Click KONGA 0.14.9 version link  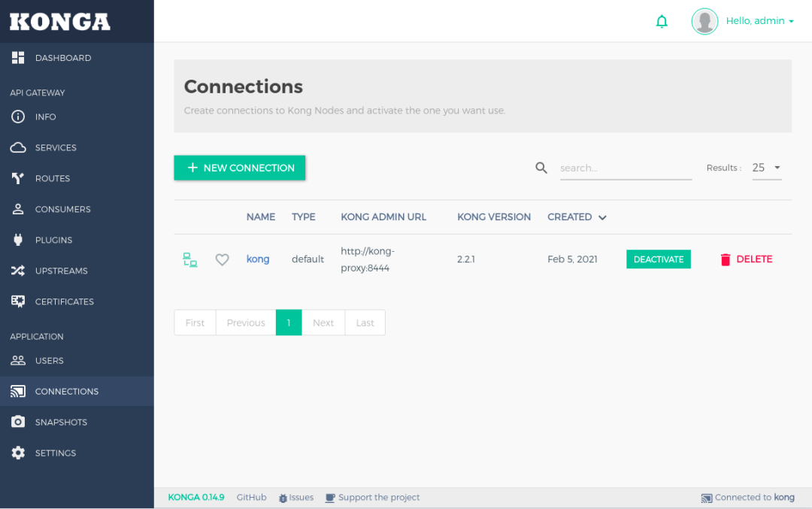coord(195,497)
